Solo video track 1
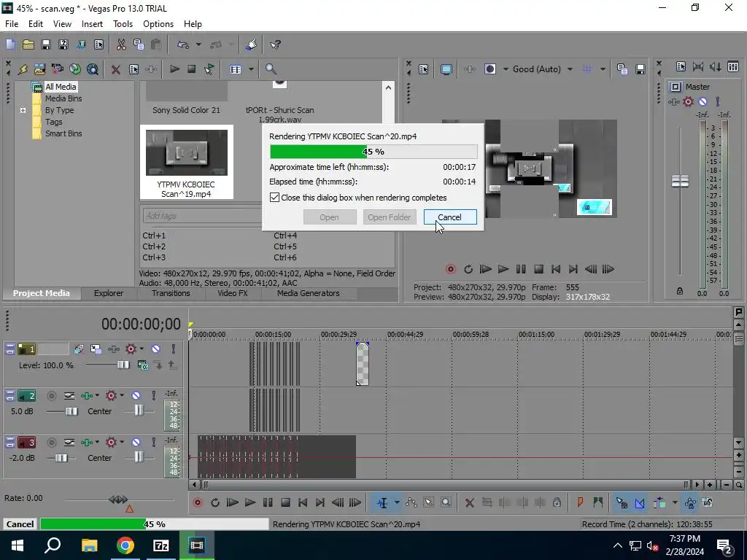Screen dimensions: 747x560 click(174, 349)
